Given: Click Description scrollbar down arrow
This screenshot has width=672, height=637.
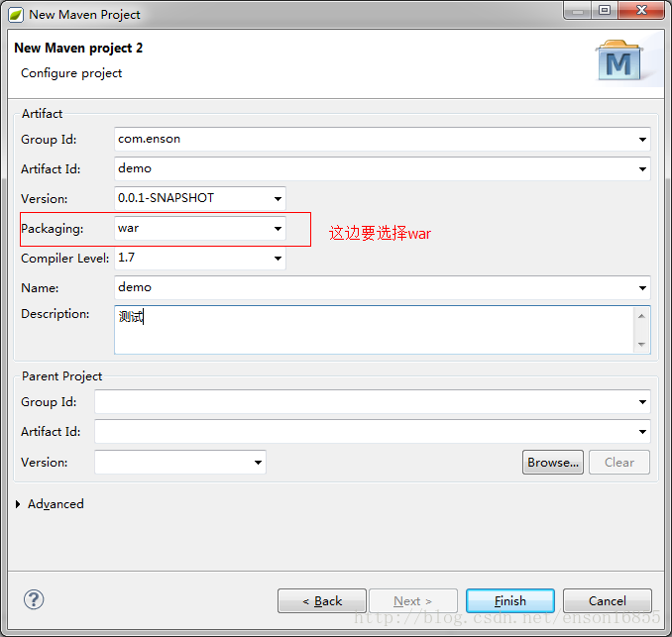Looking at the screenshot, I should [641, 345].
